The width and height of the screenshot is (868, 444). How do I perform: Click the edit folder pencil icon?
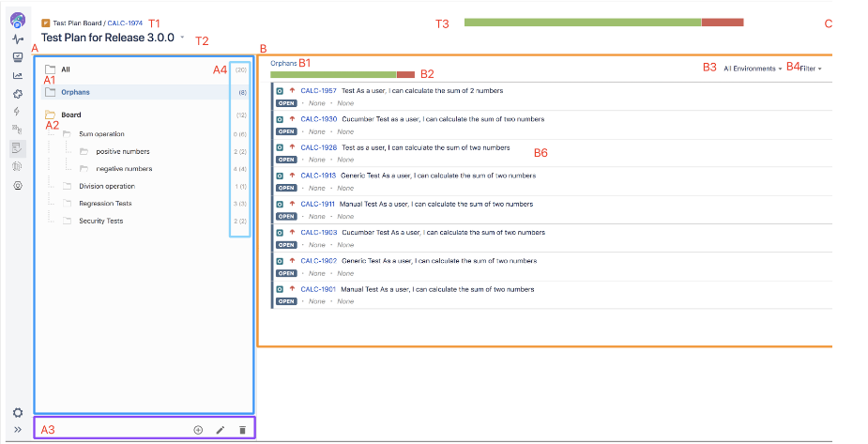(x=221, y=430)
